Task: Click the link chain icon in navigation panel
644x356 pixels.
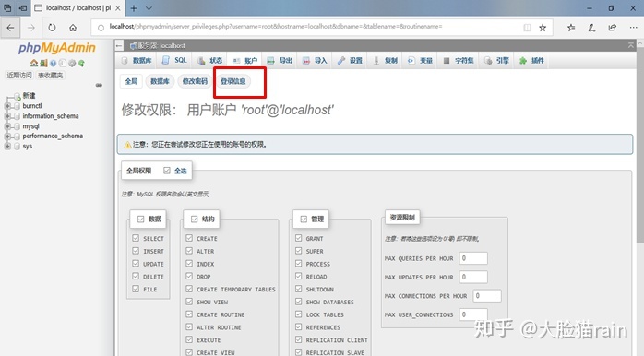Action: point(99,85)
